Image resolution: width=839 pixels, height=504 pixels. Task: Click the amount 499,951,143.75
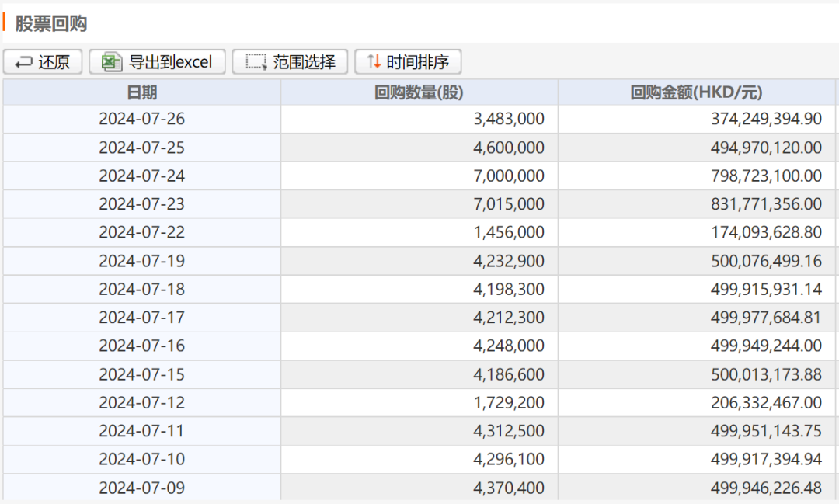pos(766,431)
